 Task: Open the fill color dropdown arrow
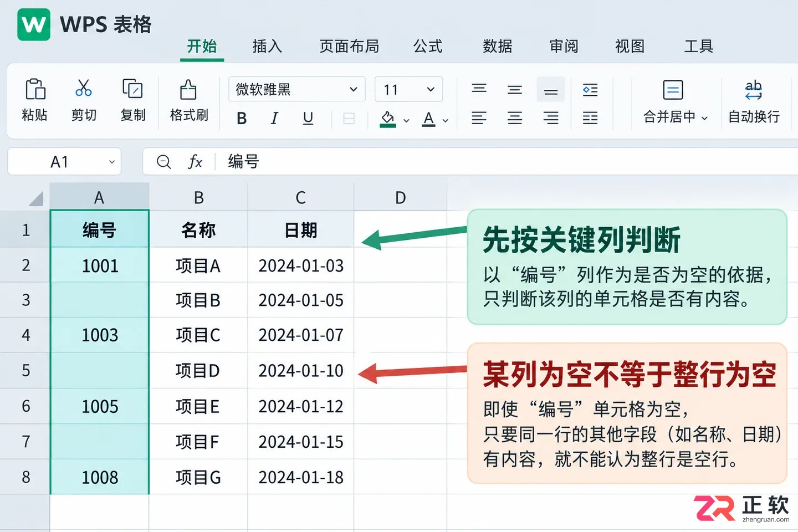(x=406, y=120)
